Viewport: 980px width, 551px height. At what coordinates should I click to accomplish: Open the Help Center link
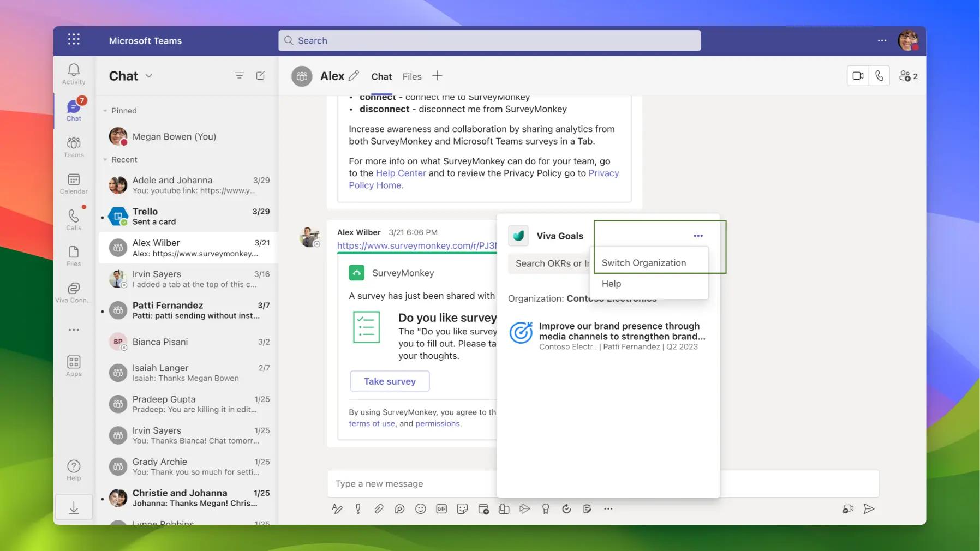[401, 173]
